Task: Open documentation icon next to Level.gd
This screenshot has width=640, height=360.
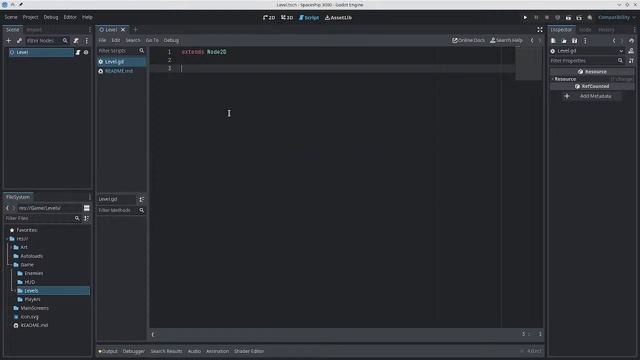Action: tap(631, 51)
